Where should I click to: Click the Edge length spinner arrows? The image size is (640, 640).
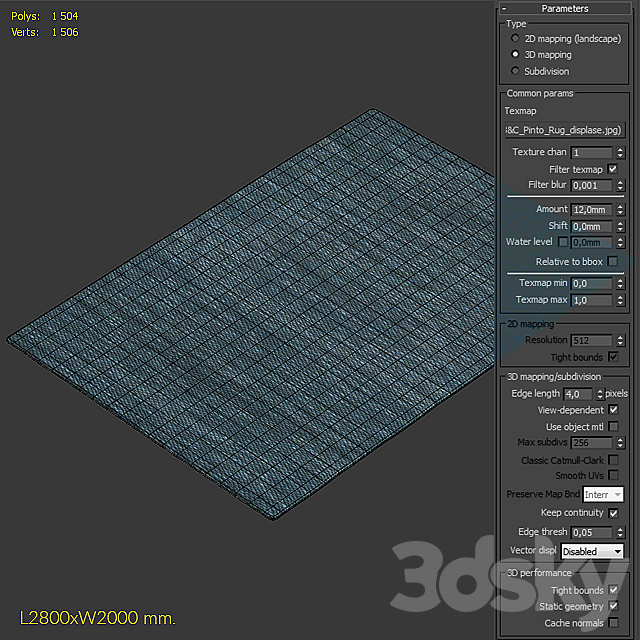tap(600, 394)
